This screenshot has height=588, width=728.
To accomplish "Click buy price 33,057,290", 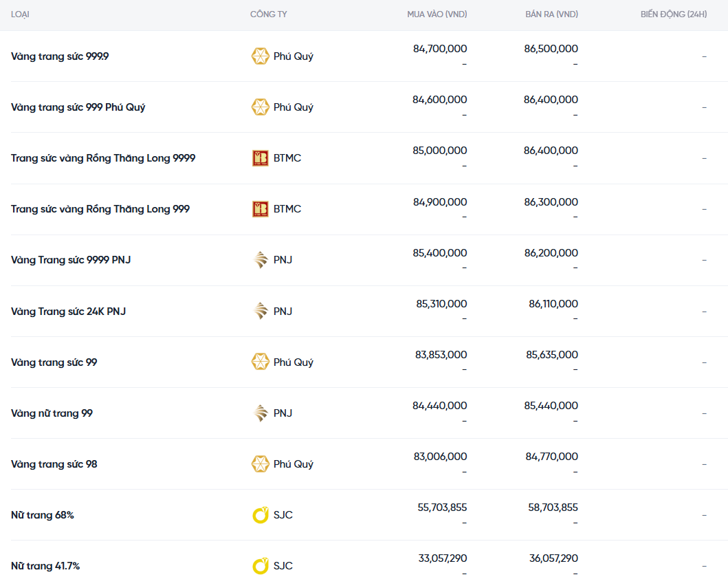I will (x=443, y=558).
